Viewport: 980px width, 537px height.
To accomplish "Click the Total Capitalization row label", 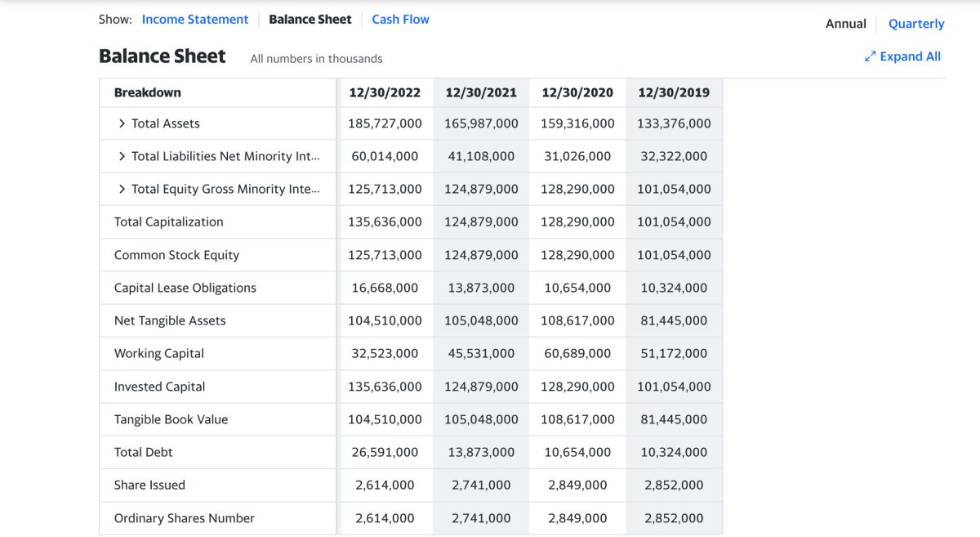I will pos(169,222).
